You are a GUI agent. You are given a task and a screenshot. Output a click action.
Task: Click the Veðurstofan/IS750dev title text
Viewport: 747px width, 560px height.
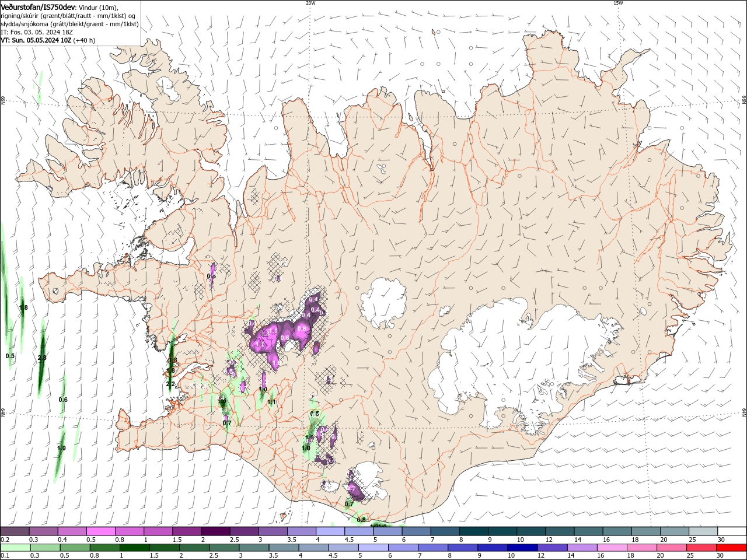37,6
